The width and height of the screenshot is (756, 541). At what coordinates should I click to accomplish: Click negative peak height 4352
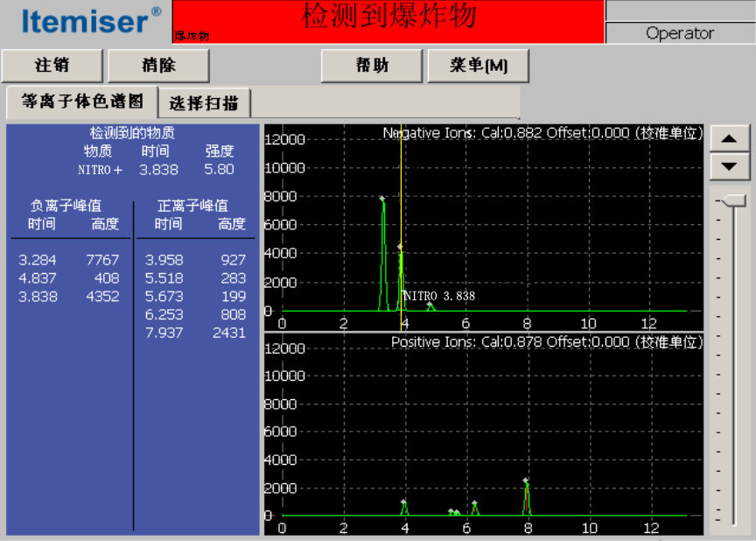click(x=102, y=297)
